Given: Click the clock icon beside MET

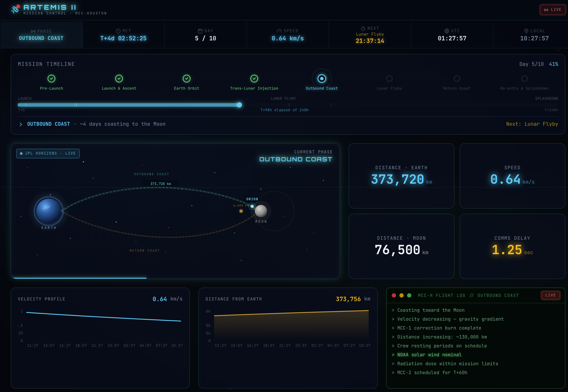Looking at the screenshot, I should [118, 31].
